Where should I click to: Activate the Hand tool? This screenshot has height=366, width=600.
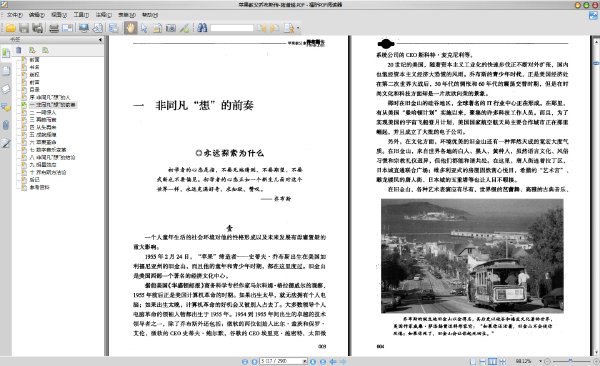click(130, 28)
